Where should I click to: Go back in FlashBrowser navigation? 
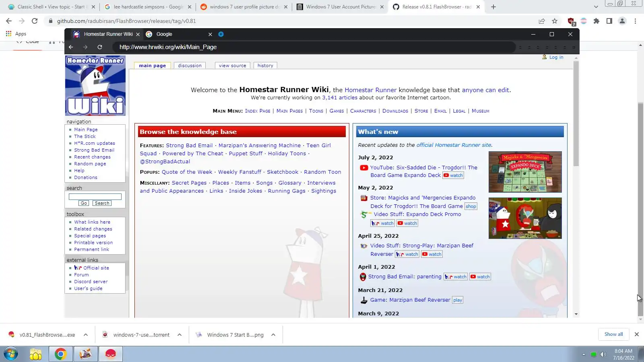(x=71, y=47)
